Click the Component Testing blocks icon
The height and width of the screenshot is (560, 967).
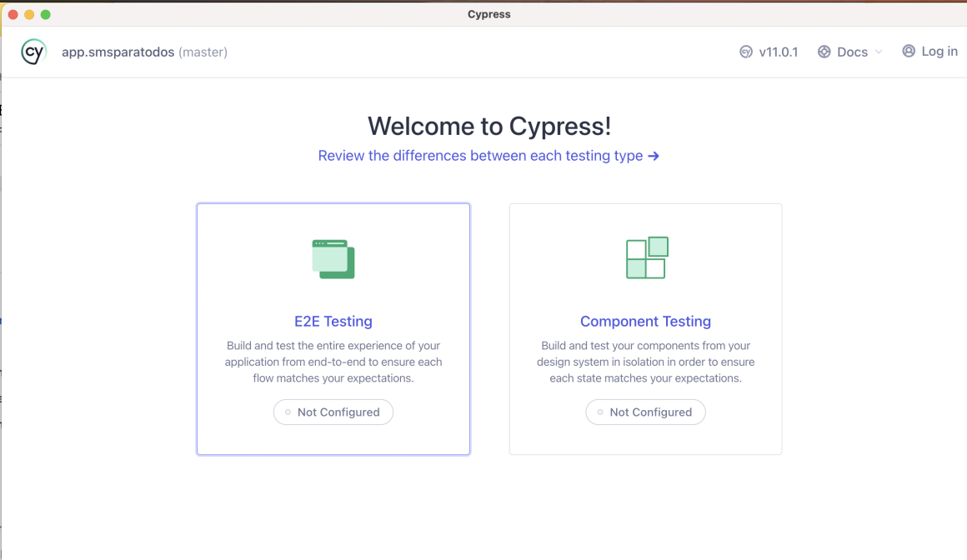pyautogui.click(x=647, y=257)
